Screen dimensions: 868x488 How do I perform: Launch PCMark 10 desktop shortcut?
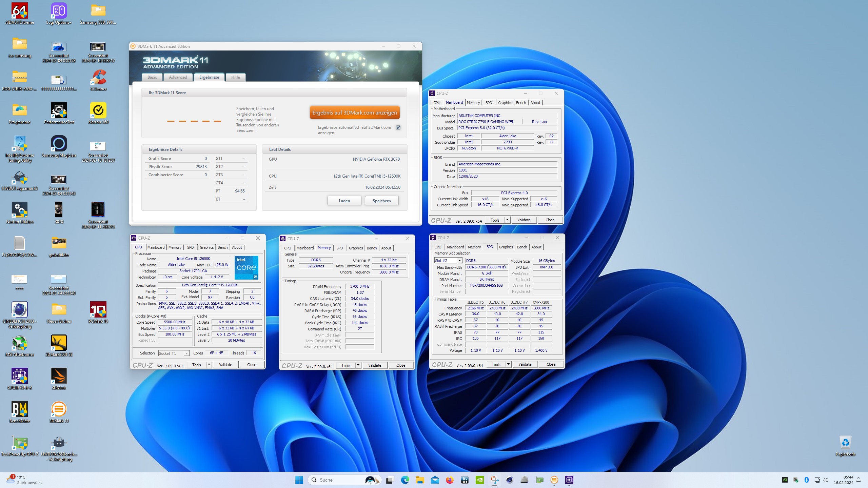(98, 313)
